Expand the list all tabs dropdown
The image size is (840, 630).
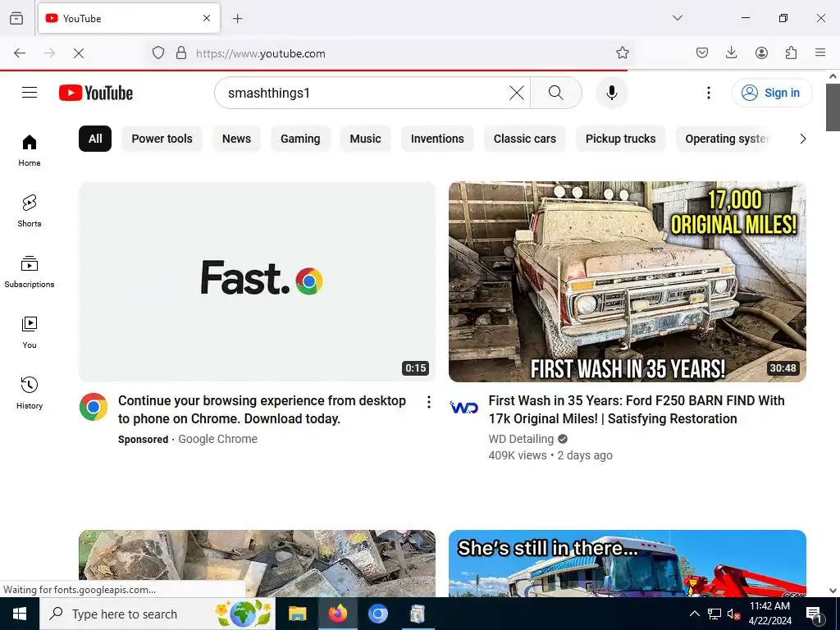[x=677, y=18]
